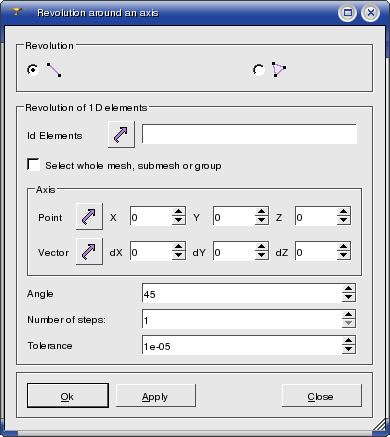Click the Close button at bottom
Viewport: 390px width, 437px height.
pyautogui.click(x=322, y=396)
